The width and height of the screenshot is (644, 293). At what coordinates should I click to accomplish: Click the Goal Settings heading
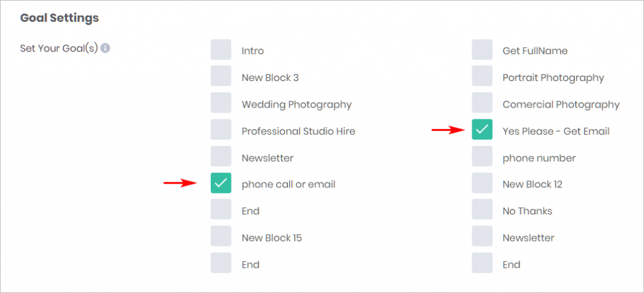coord(60,18)
